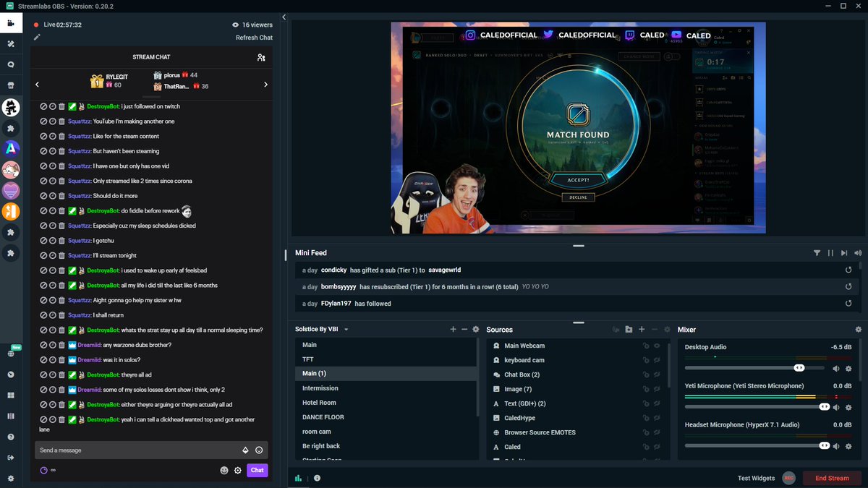Adjust Yeti Microphone volume slider

click(756, 407)
